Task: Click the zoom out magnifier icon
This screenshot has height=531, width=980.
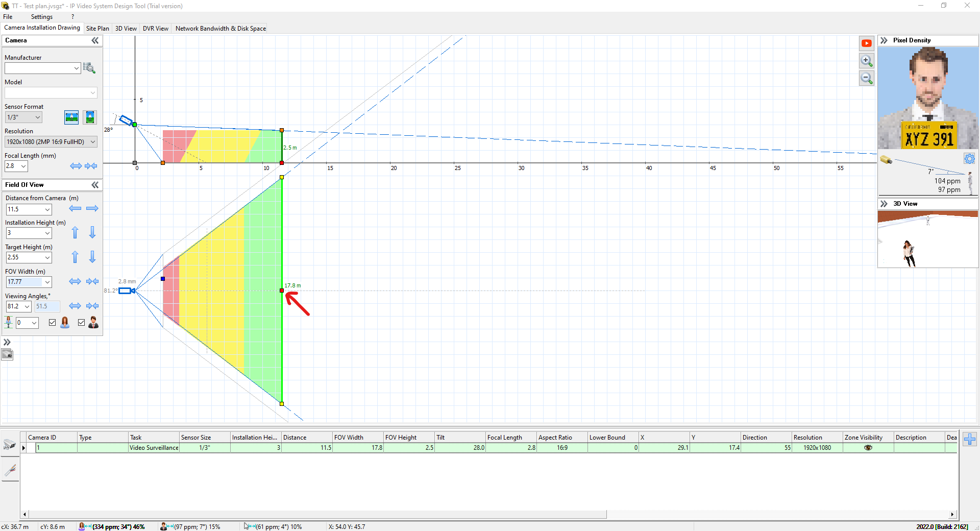Action: click(x=866, y=78)
